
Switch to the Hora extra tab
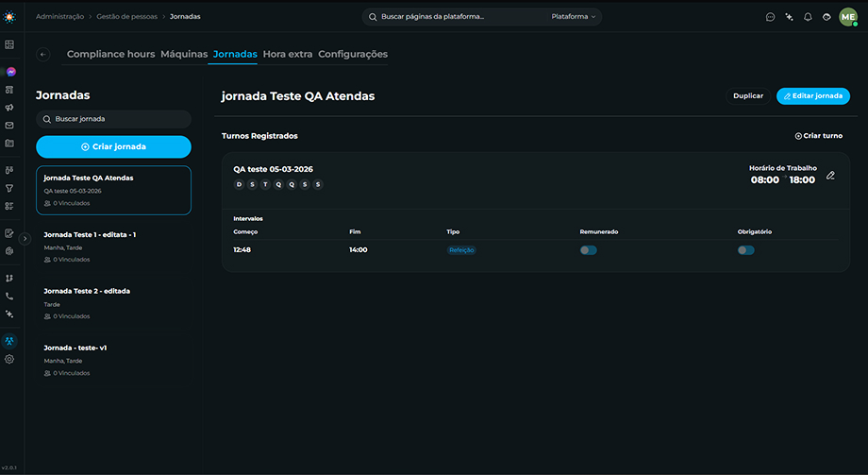coord(288,55)
